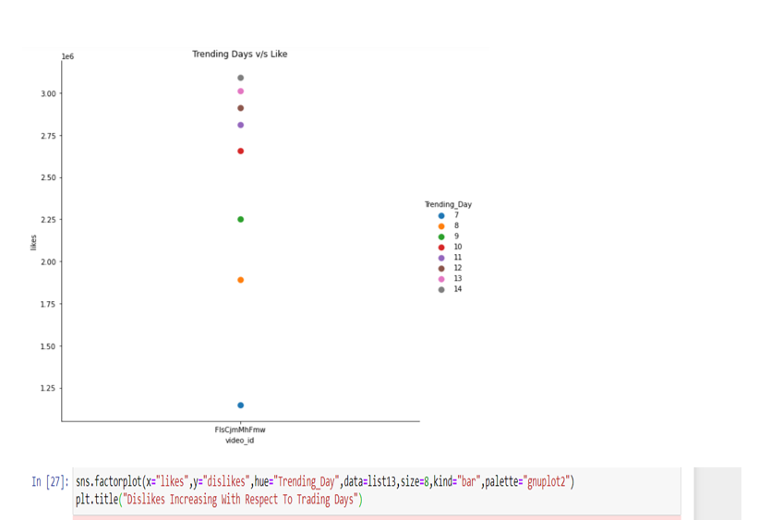Click the 'Trending_Day' legend title
The height and width of the screenshot is (532, 759).
[x=448, y=204]
